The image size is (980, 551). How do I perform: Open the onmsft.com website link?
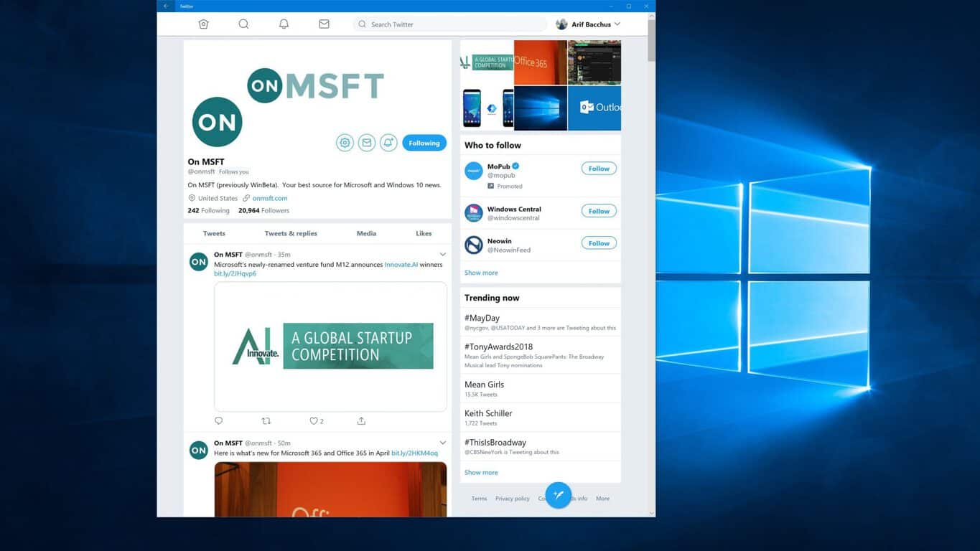(x=270, y=198)
